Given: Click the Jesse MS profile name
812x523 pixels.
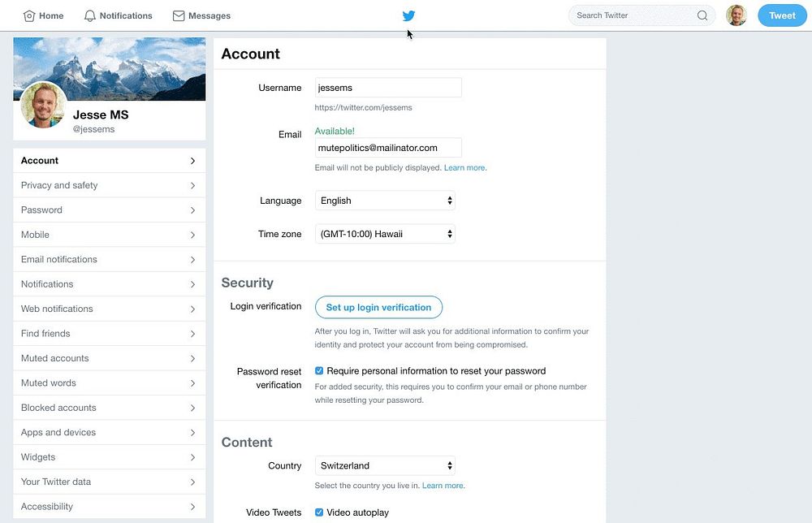Looking at the screenshot, I should pyautogui.click(x=101, y=115).
